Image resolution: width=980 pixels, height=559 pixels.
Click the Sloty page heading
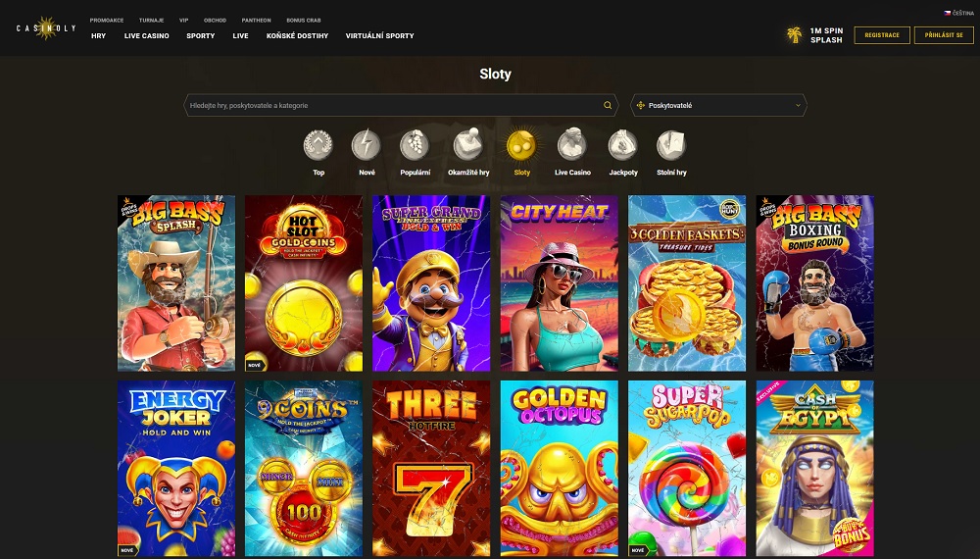click(495, 75)
